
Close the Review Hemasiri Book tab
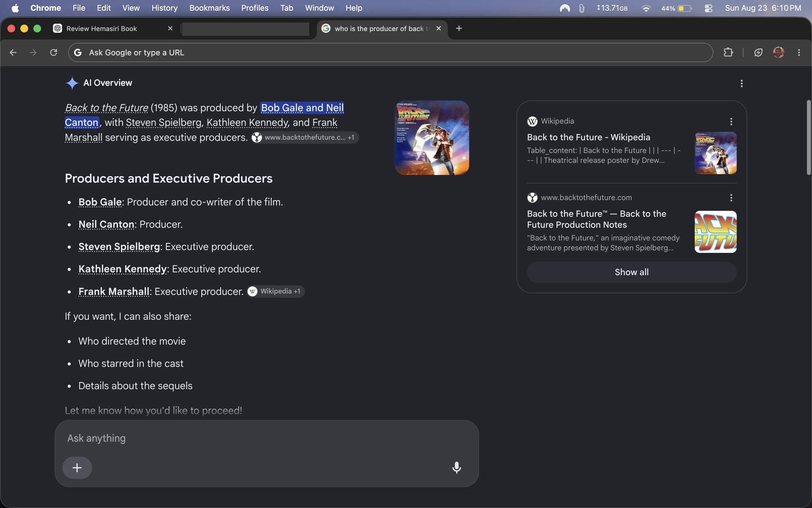(170, 29)
